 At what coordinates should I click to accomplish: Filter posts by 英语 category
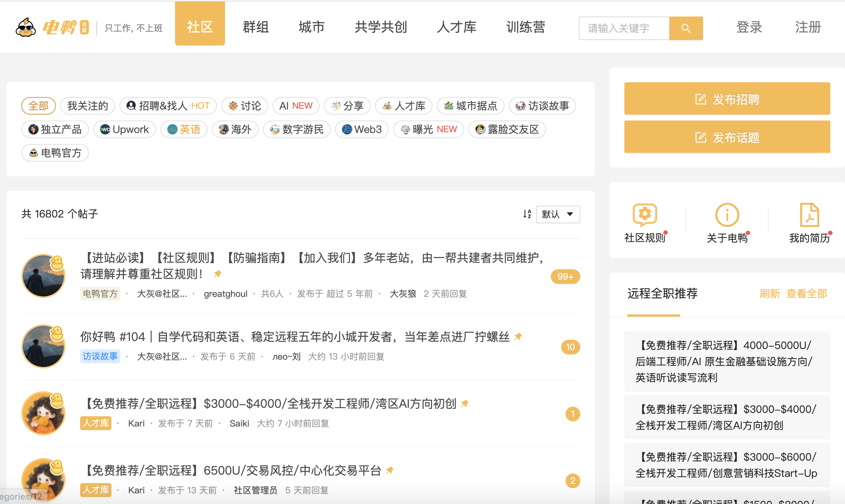pos(184,129)
